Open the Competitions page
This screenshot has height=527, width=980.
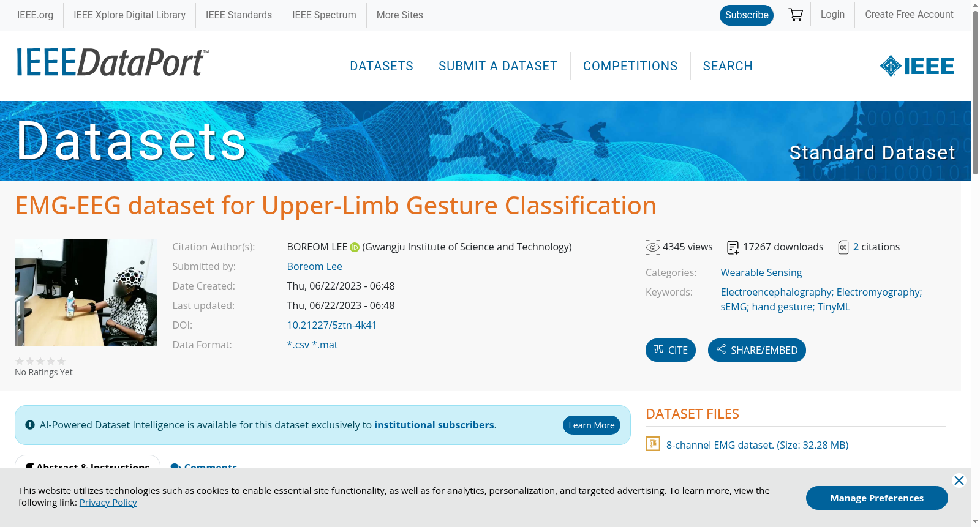(x=630, y=66)
